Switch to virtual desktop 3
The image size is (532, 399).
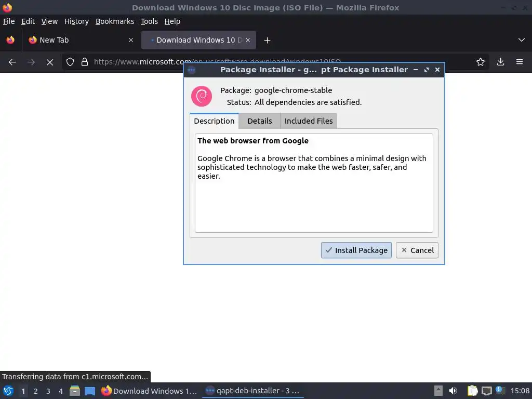pyautogui.click(x=48, y=391)
